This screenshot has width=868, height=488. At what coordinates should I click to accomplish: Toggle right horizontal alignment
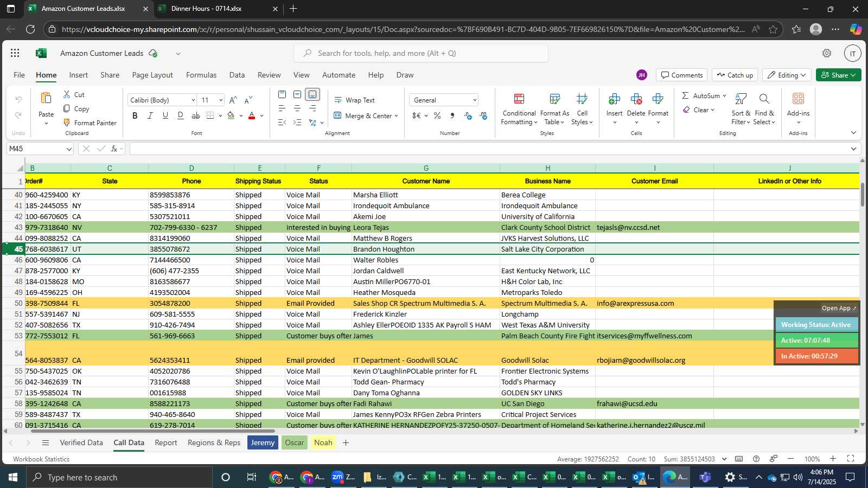(x=312, y=108)
